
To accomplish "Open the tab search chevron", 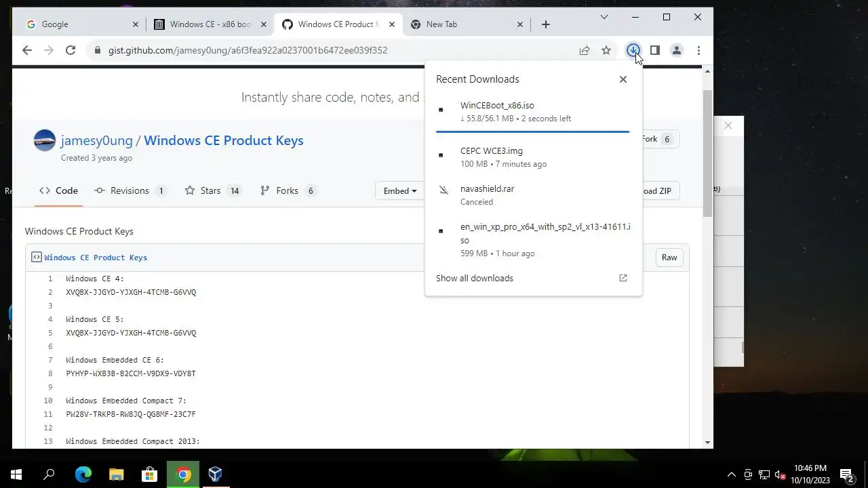I will [x=604, y=17].
